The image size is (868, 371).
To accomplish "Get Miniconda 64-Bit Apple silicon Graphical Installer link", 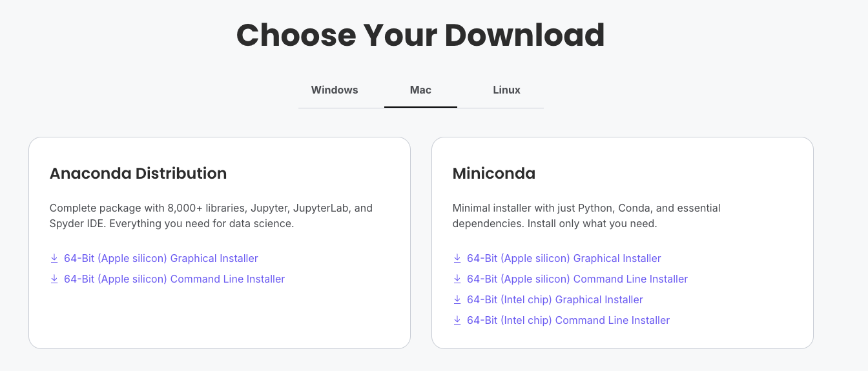I will [564, 259].
